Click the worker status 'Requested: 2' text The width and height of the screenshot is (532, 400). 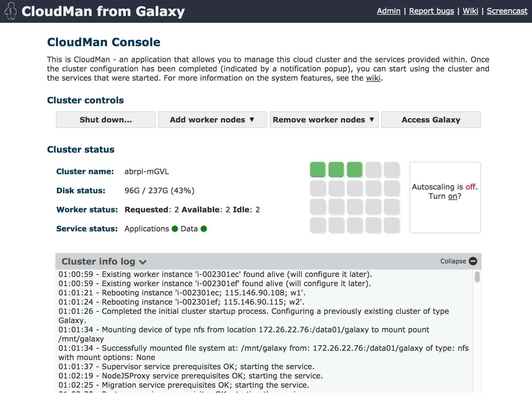pos(152,210)
